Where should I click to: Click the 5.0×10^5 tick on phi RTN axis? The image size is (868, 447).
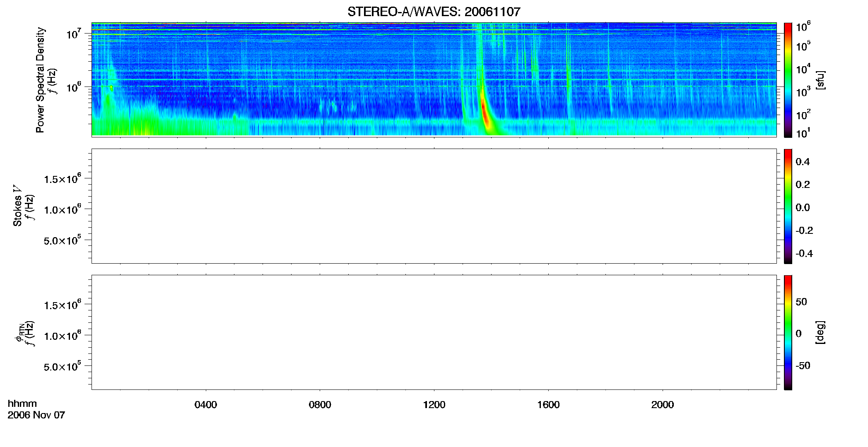click(x=63, y=366)
